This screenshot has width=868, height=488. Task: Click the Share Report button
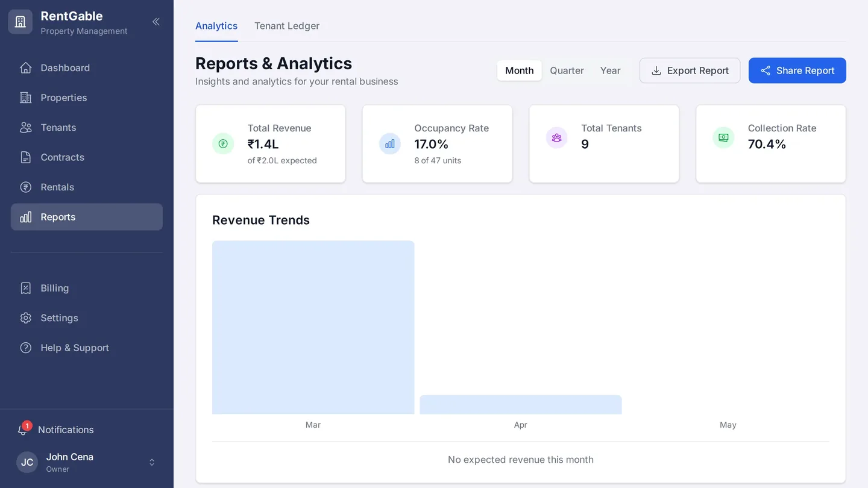point(797,70)
